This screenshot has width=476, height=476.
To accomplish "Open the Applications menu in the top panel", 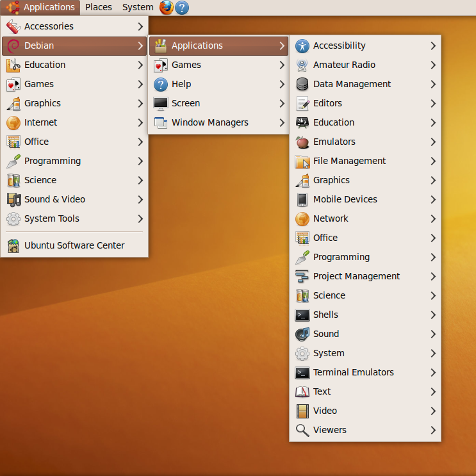I will pyautogui.click(x=40, y=7).
